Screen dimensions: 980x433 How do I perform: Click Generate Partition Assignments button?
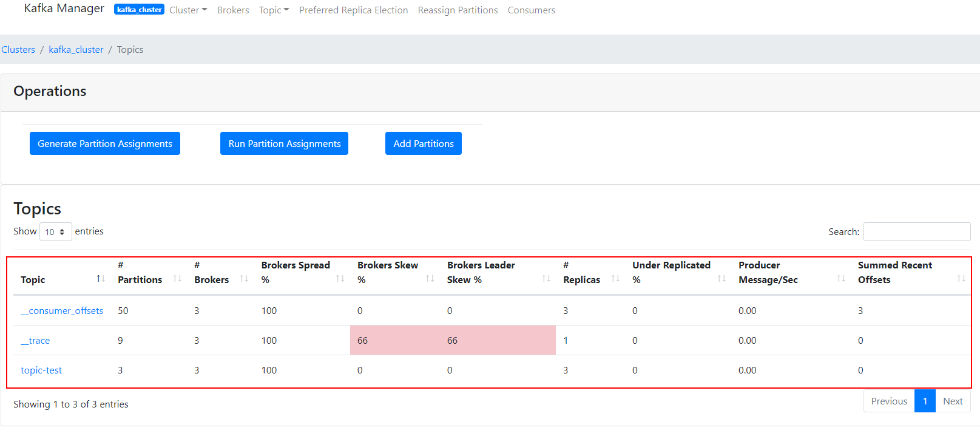click(105, 143)
